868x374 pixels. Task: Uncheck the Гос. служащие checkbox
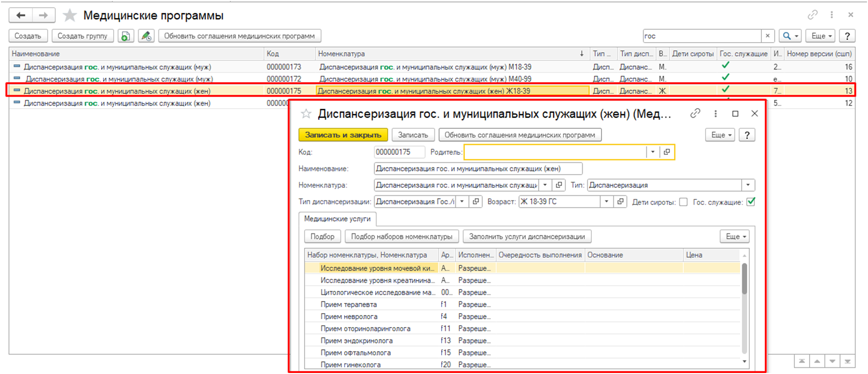(x=751, y=202)
